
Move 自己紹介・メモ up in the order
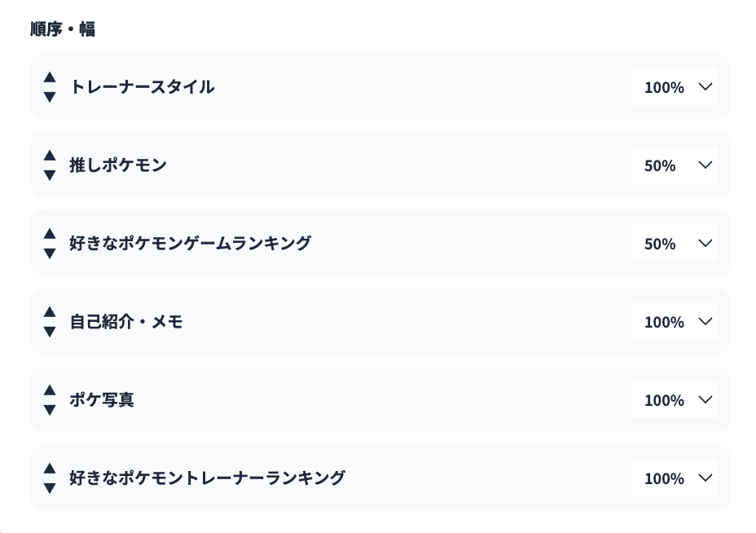(x=50, y=311)
